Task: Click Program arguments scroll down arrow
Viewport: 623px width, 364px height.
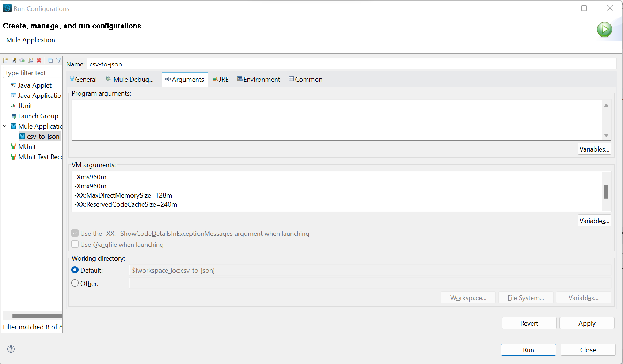Action: click(606, 135)
